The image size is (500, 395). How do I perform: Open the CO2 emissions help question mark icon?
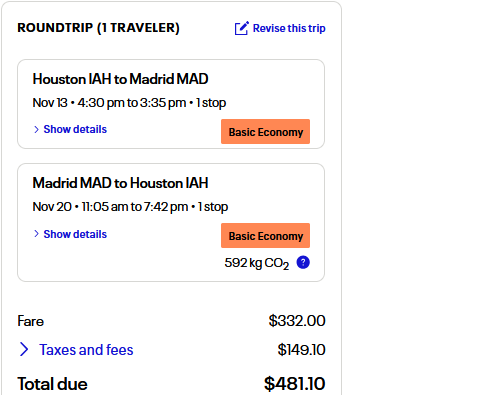pos(303,262)
